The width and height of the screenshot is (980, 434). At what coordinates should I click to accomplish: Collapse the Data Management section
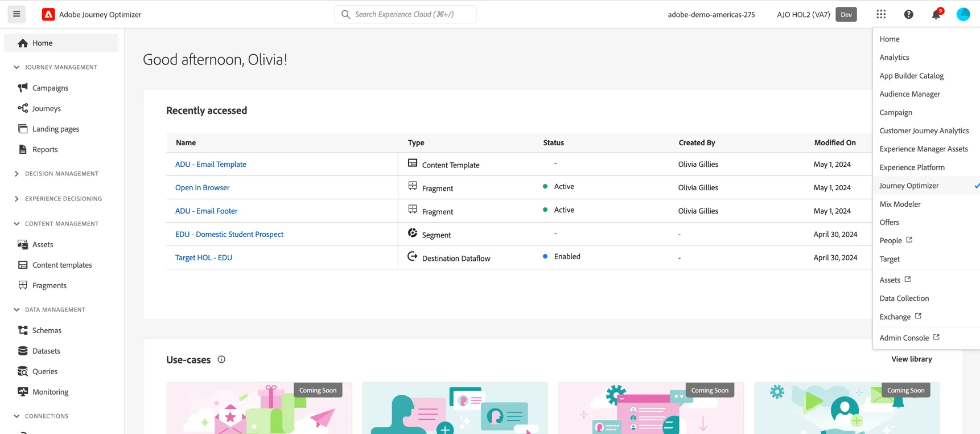17,310
